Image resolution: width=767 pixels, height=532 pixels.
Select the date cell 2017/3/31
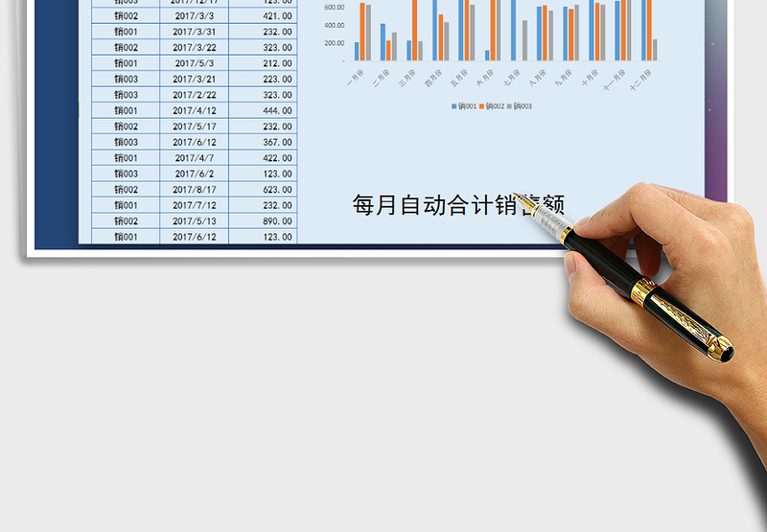(195, 32)
